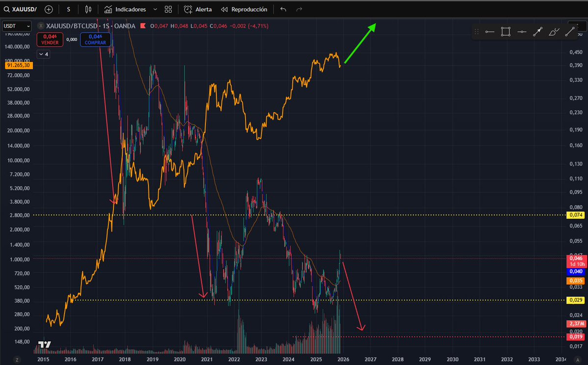588x365 pixels.
Task: Open the USDT currency dropdown
Action: (x=17, y=26)
